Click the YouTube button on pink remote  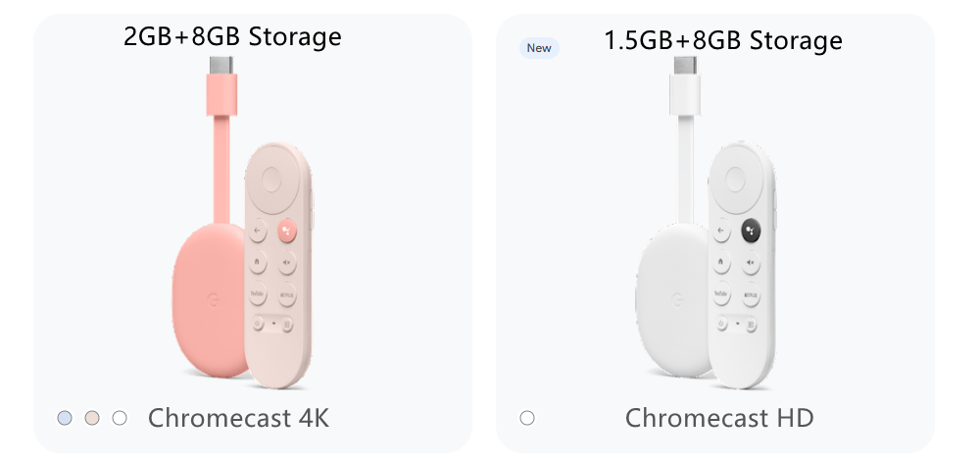(258, 294)
